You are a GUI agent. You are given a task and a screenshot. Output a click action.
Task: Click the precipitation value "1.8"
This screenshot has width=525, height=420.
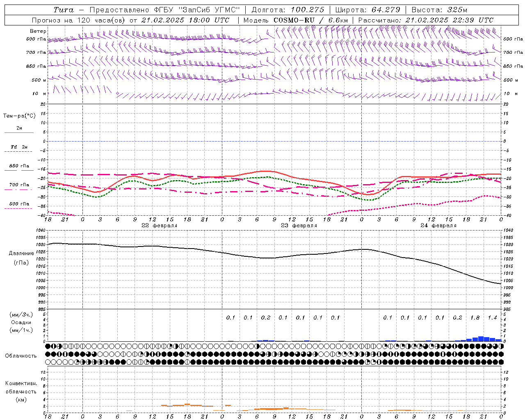[x=475, y=318]
